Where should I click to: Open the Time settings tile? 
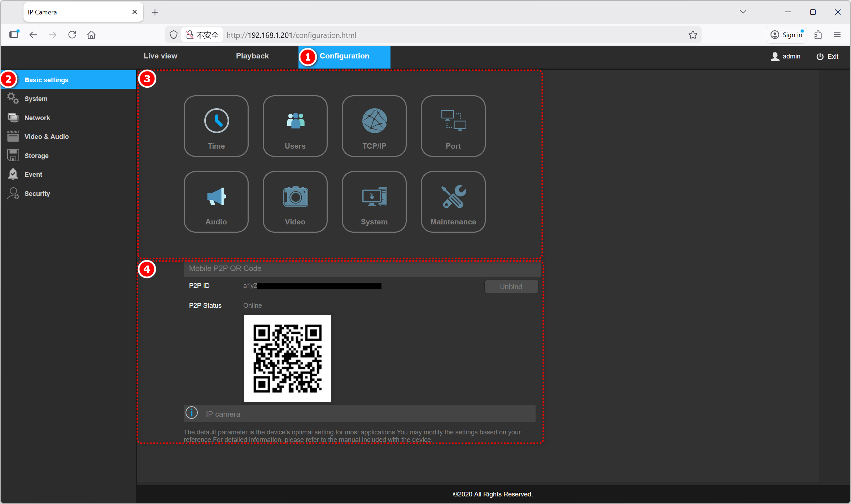coord(216,126)
